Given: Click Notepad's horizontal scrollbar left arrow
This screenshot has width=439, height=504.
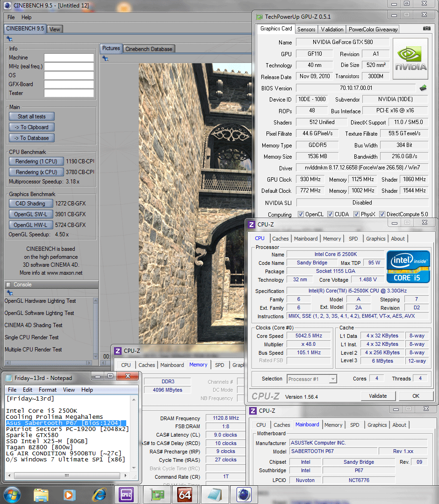Looking at the screenshot, I should coord(9,475).
